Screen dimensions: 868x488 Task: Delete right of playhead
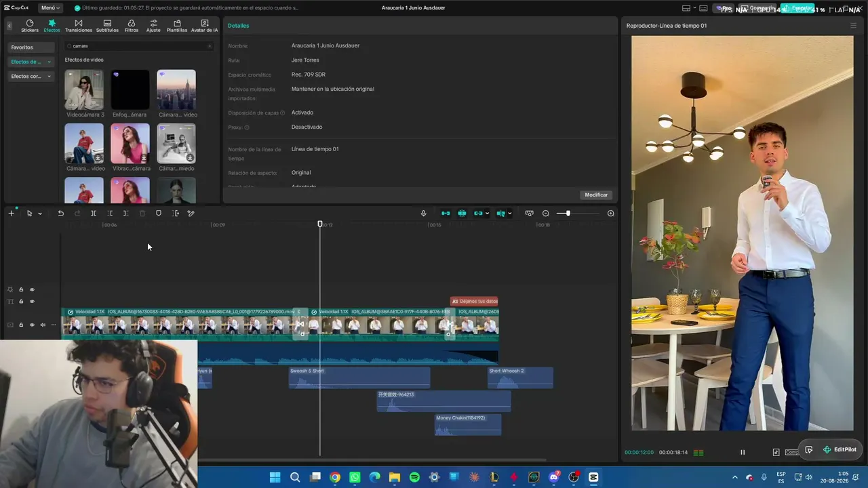[x=126, y=213]
